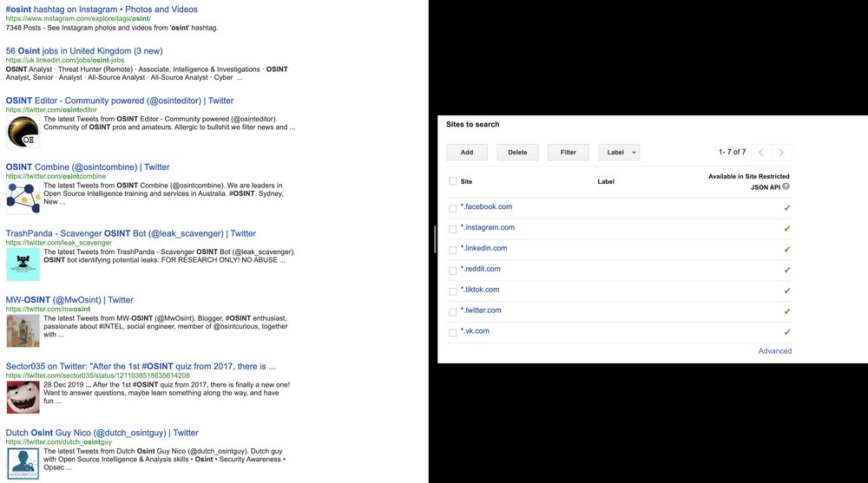The image size is (868, 483).
Task: Go to next page of sites
Action: pyautogui.click(x=781, y=152)
